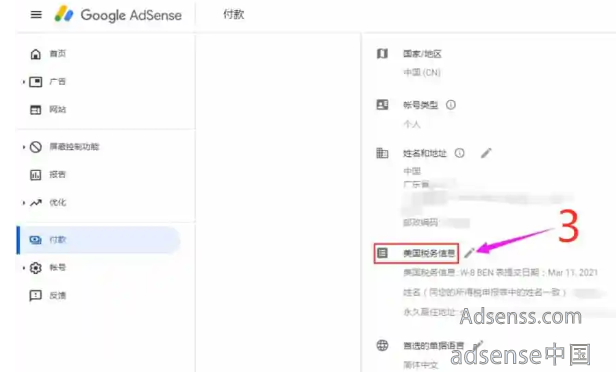This screenshot has height=372, width=616.
Task: Click the globe icon for document language
Action: (x=382, y=345)
